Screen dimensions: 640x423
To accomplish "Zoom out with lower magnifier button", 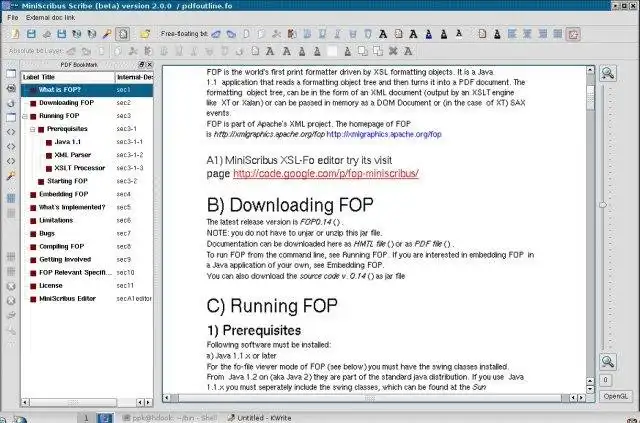I will pyautogui.click(x=608, y=361).
